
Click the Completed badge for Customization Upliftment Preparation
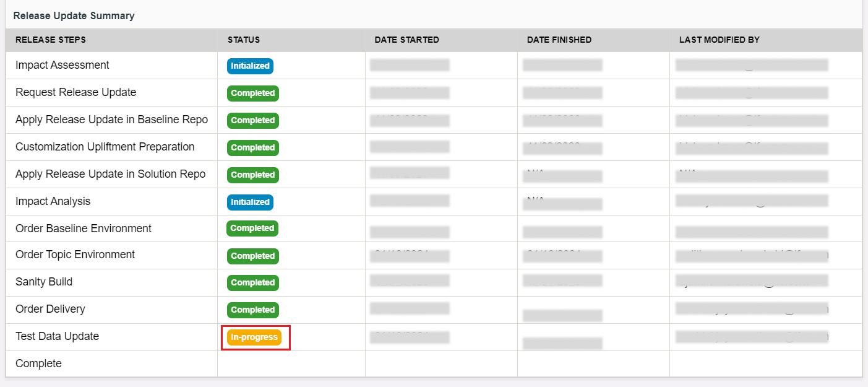pyautogui.click(x=252, y=147)
